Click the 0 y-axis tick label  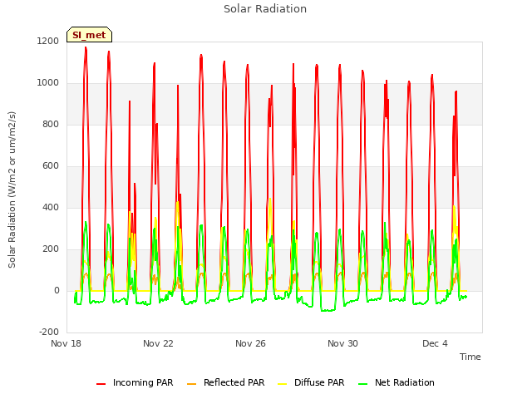(57, 291)
